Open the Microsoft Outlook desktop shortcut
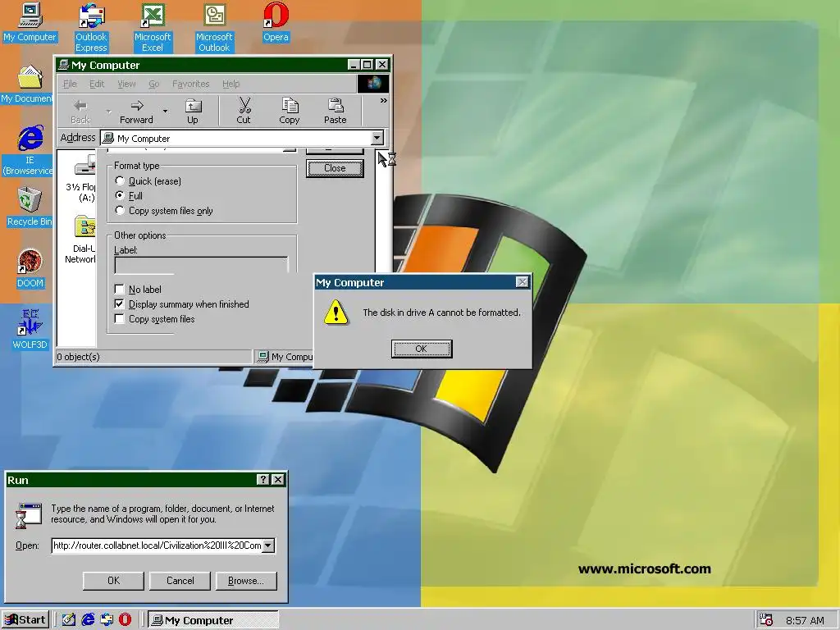The image size is (840, 630). (214, 28)
